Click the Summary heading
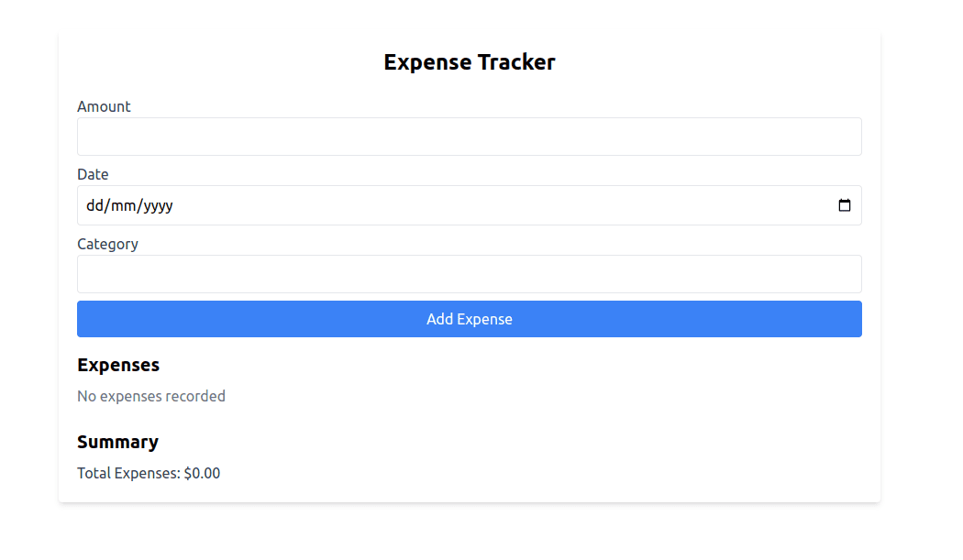963x560 pixels. (118, 442)
